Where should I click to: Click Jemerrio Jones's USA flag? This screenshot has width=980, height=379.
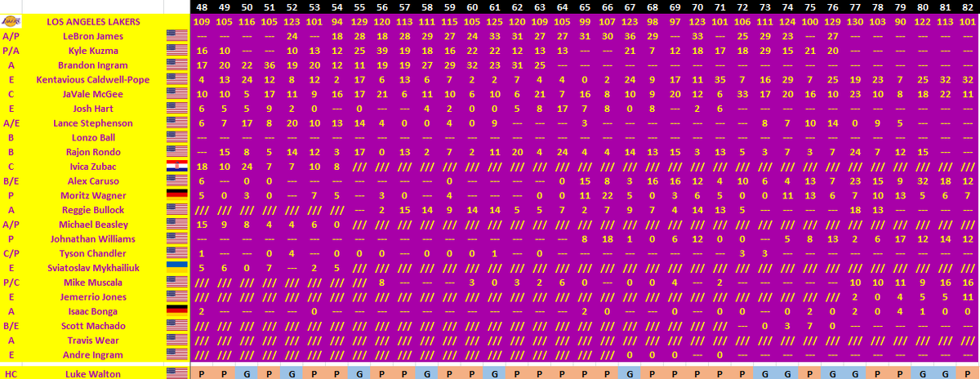point(176,297)
